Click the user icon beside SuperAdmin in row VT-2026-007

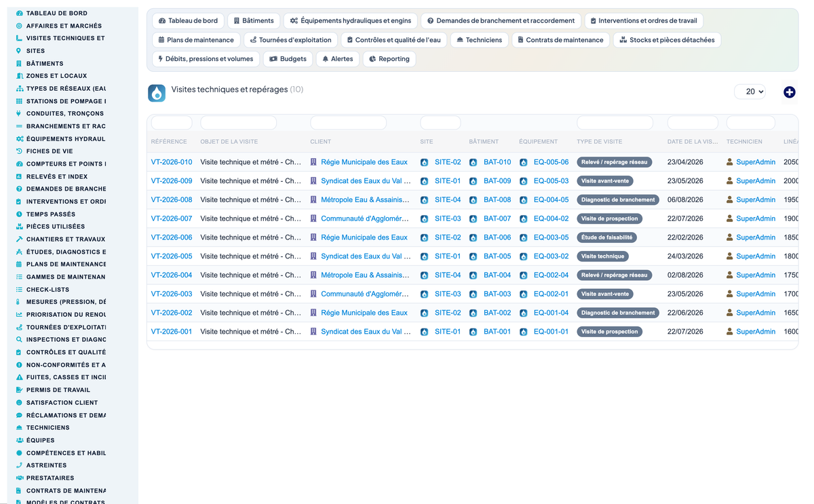pyautogui.click(x=730, y=218)
